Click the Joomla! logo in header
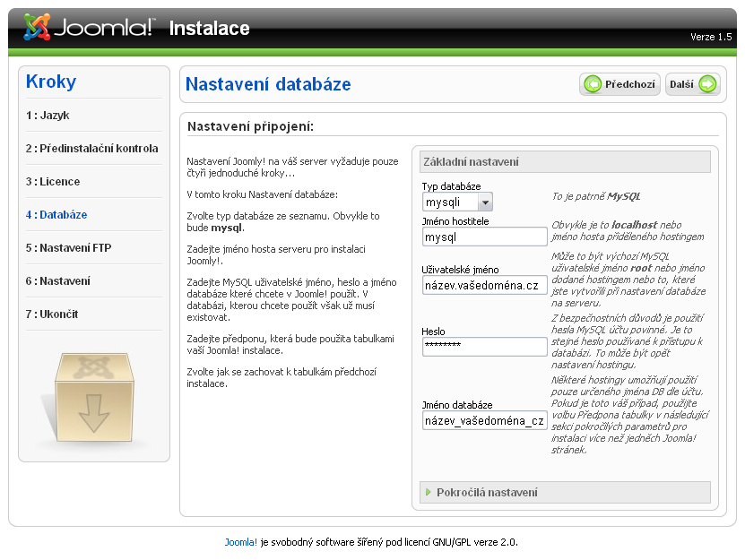This screenshot has width=745, height=560. point(90,27)
